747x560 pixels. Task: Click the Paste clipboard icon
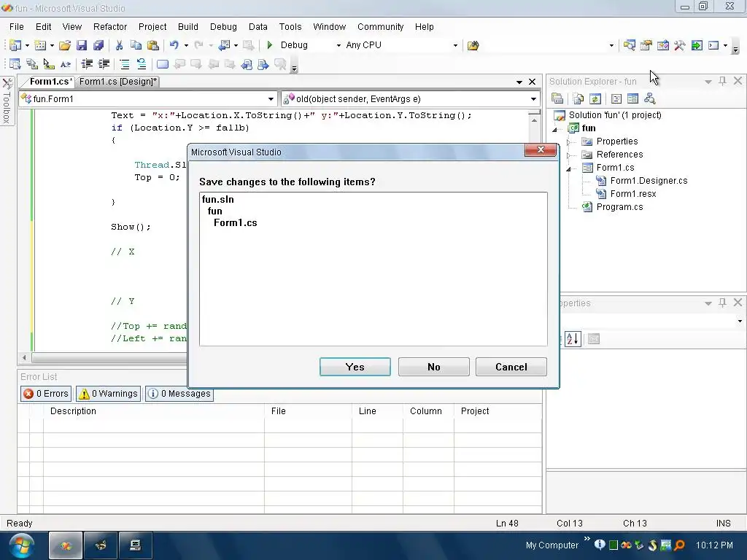tap(153, 45)
